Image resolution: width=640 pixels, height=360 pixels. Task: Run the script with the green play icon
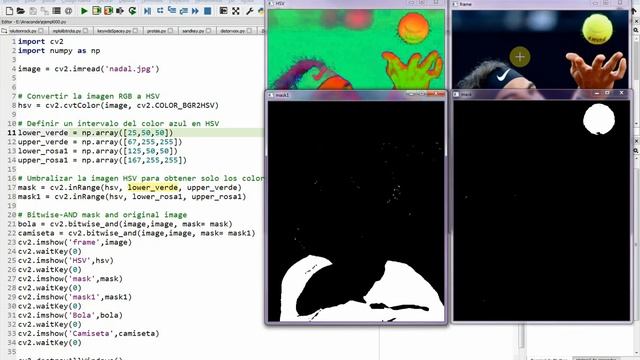(x=84, y=11)
